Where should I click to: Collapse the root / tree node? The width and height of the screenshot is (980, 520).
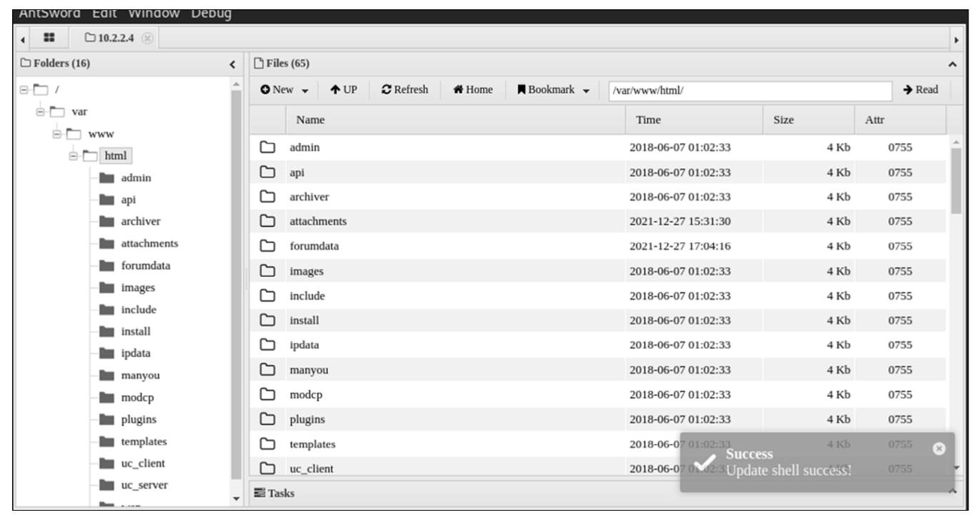click(23, 90)
